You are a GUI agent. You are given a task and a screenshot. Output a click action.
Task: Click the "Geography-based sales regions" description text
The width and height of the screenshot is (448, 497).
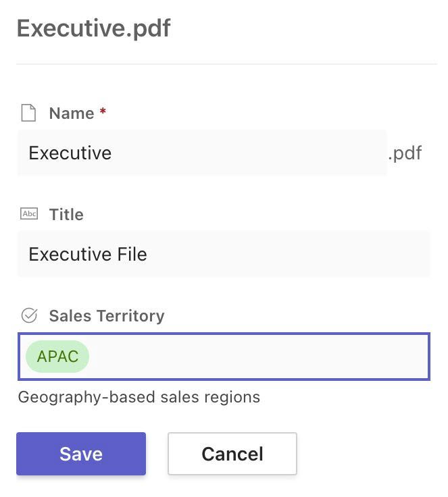[x=139, y=397]
